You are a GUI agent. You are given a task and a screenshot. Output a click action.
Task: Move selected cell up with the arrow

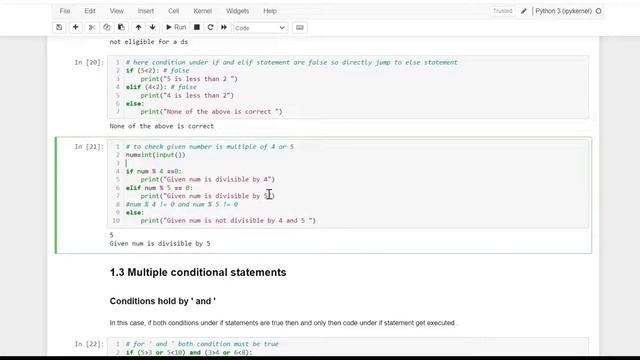138,27
